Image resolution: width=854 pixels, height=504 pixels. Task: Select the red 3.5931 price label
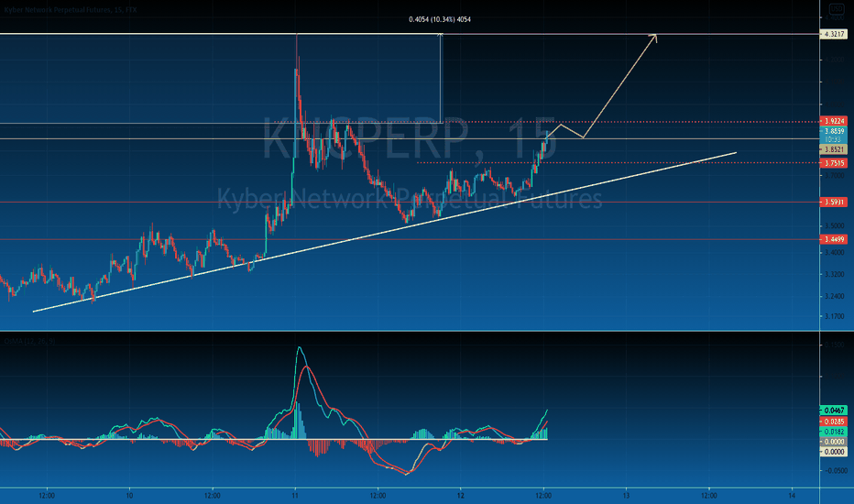833,203
